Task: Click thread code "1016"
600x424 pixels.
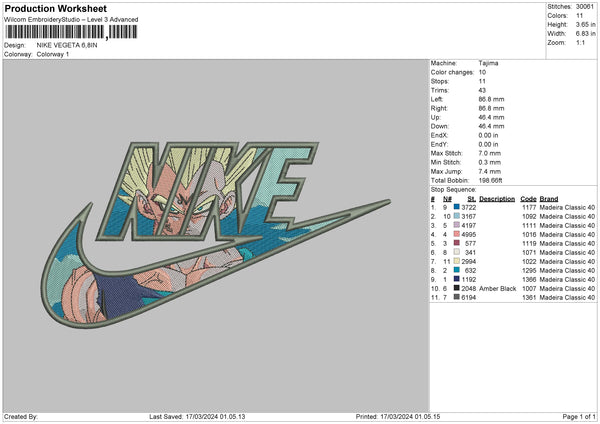Action: (529, 235)
